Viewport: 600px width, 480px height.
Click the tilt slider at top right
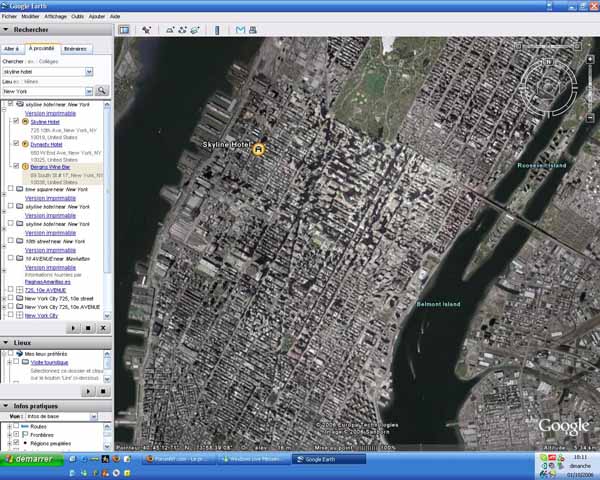point(548,46)
